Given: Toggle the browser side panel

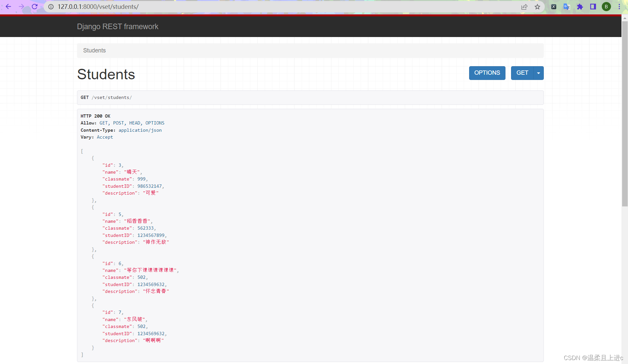Looking at the screenshot, I should pyautogui.click(x=593, y=7).
